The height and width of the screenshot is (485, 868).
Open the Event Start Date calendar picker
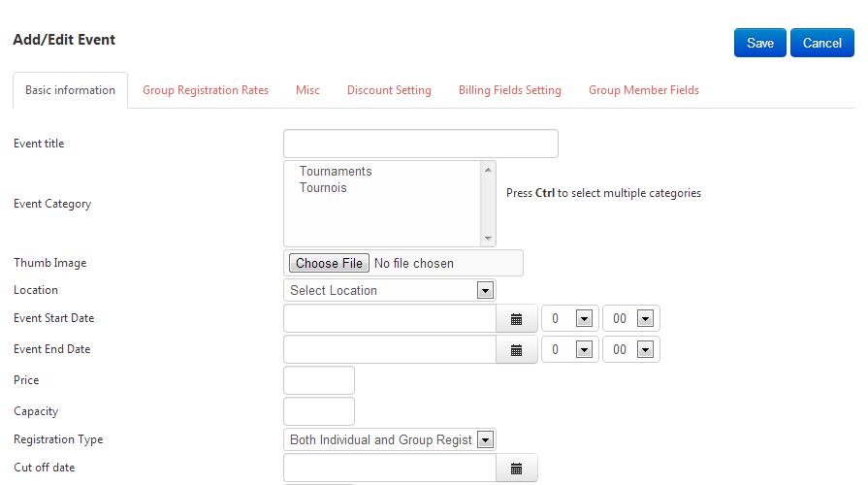[516, 319]
